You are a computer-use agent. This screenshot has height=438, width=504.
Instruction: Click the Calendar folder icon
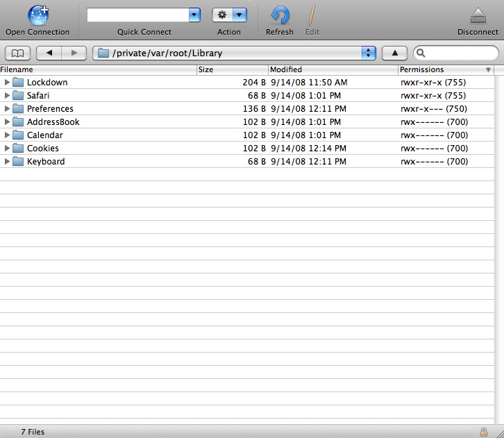(x=18, y=135)
